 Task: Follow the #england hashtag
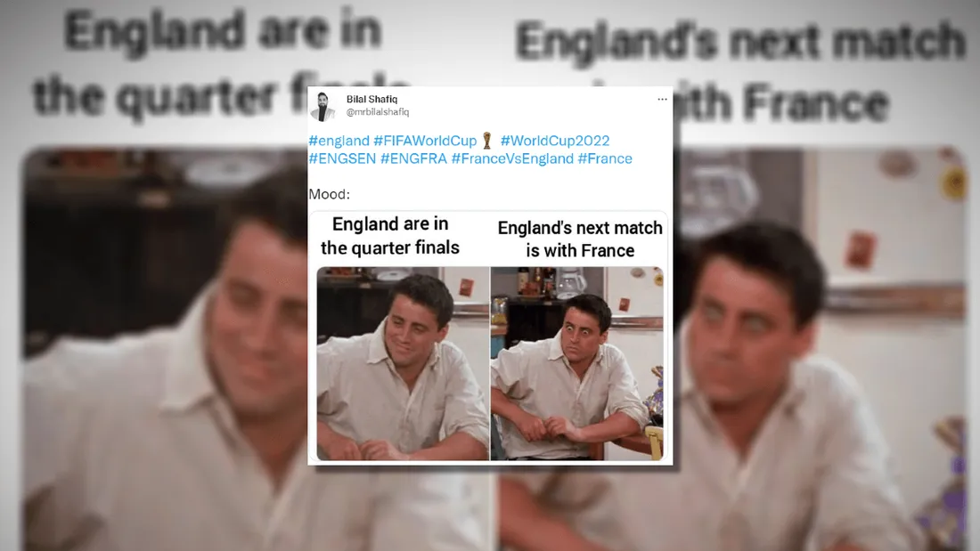pos(339,141)
